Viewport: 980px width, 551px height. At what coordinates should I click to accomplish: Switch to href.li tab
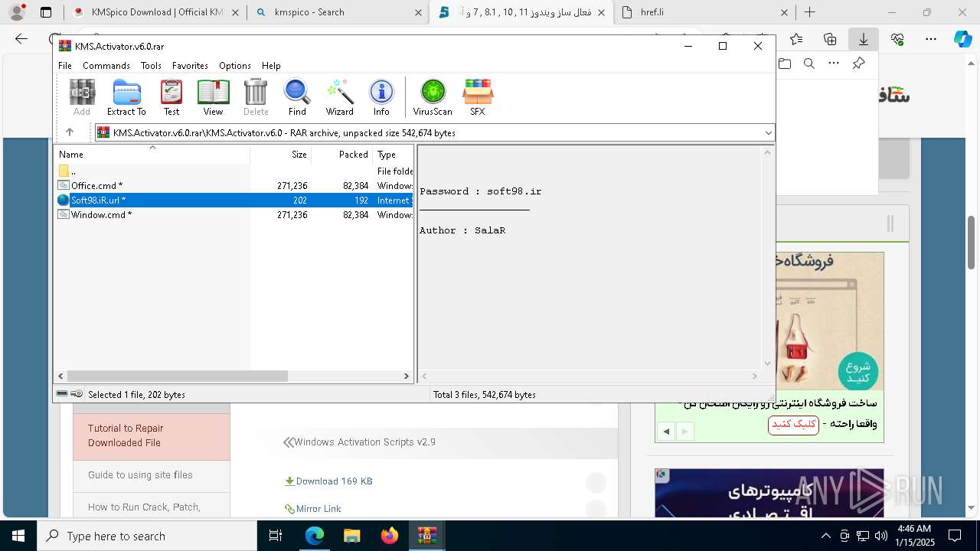[x=704, y=12]
